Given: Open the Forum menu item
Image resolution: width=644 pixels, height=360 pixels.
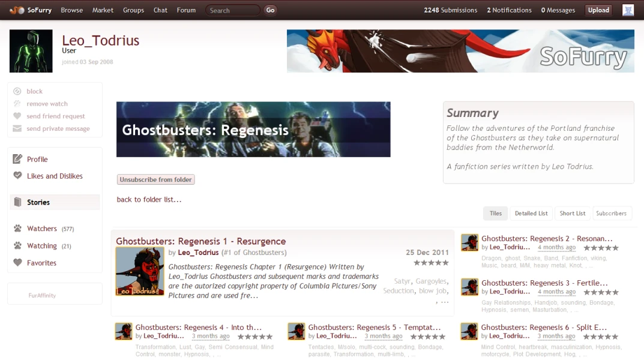Looking at the screenshot, I should tap(187, 10).
